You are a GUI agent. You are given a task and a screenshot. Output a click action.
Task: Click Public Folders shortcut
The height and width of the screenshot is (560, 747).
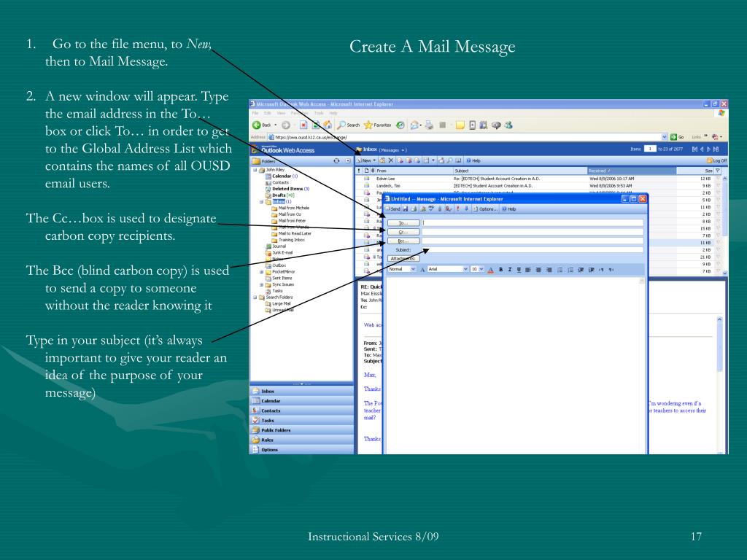pos(301,430)
